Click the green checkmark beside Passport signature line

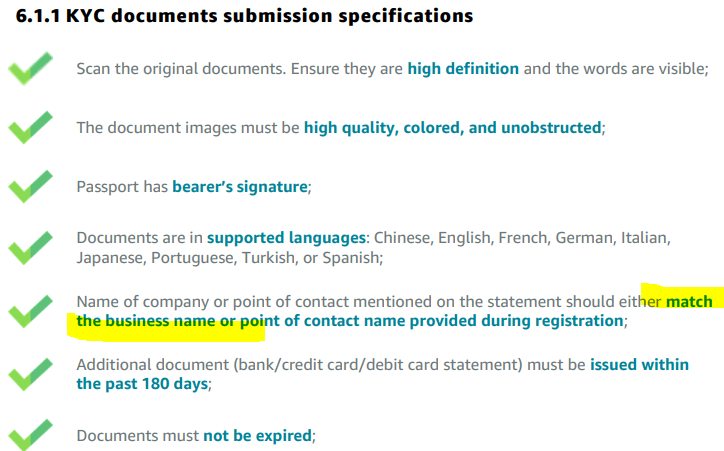[30, 186]
